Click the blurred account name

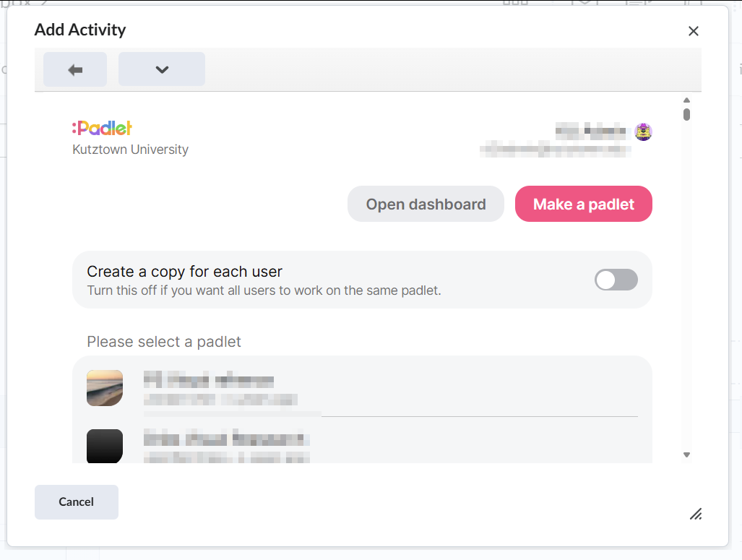590,130
